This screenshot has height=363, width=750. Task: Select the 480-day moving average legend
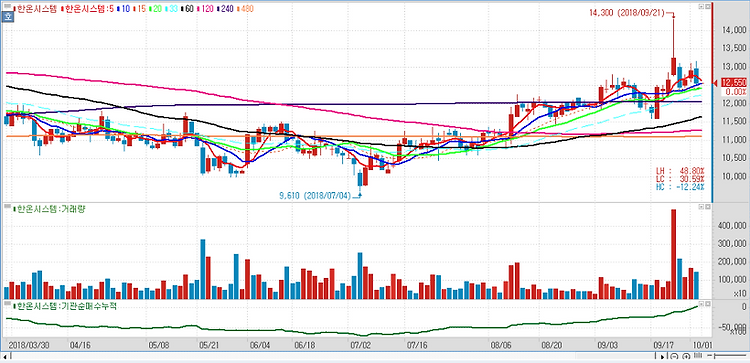tap(245, 8)
